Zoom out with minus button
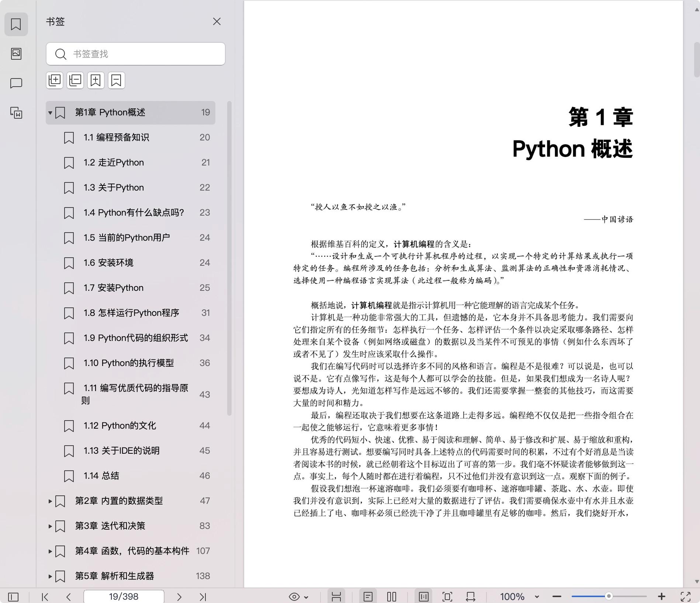 click(557, 597)
